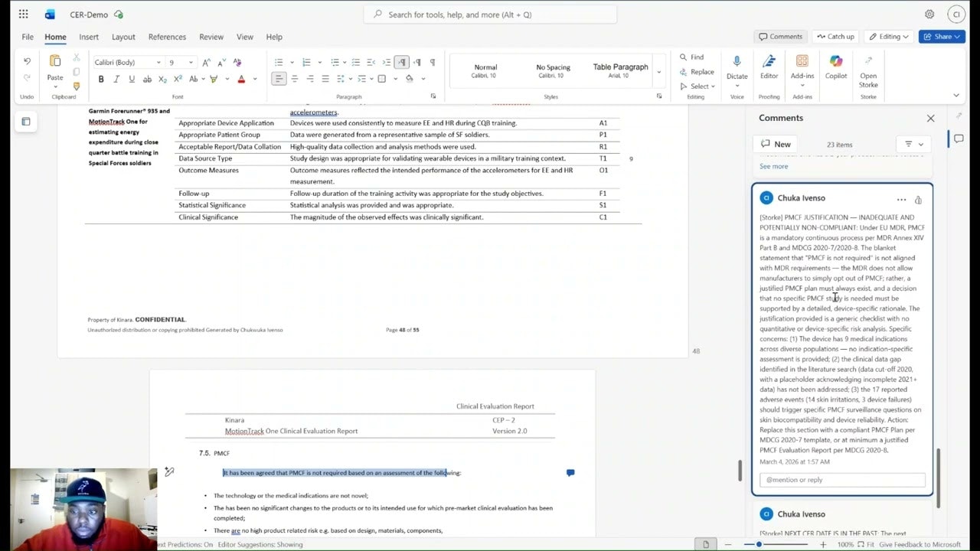
Task: Click the Catch up button
Action: pos(835,37)
